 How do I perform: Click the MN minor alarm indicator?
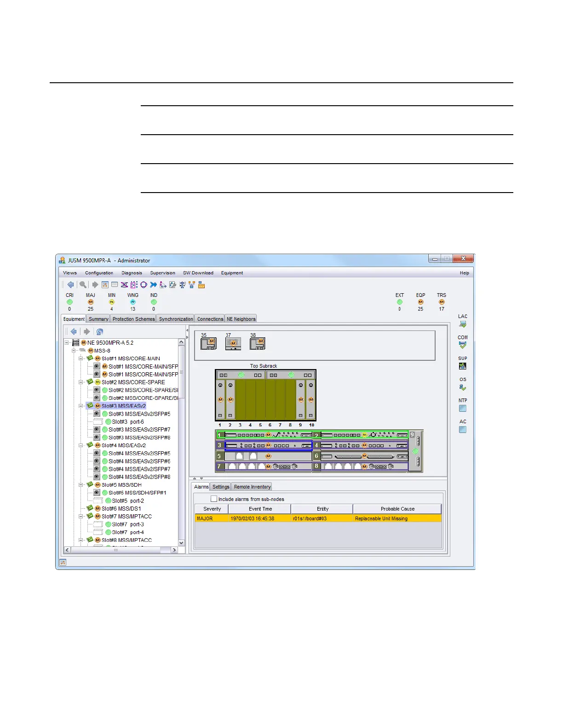(x=111, y=302)
